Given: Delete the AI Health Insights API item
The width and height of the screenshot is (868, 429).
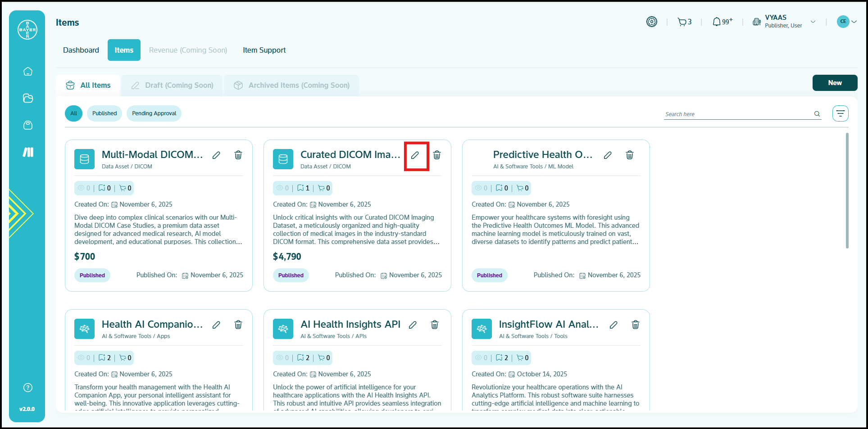Looking at the screenshot, I should click(x=435, y=325).
